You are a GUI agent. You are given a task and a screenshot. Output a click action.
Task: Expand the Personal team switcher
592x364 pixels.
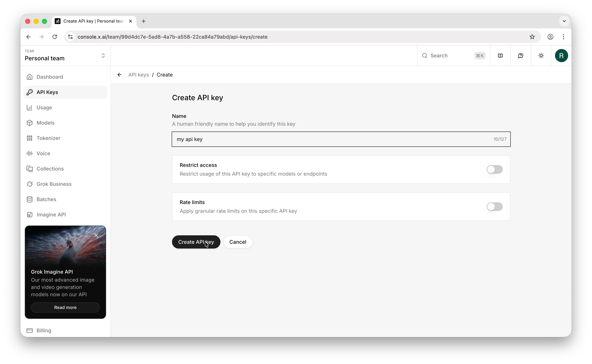click(x=103, y=55)
